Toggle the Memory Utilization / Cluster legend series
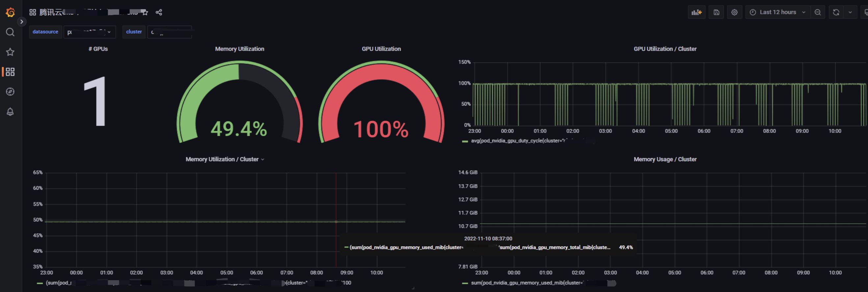This screenshot has width=868, height=292. point(198,283)
